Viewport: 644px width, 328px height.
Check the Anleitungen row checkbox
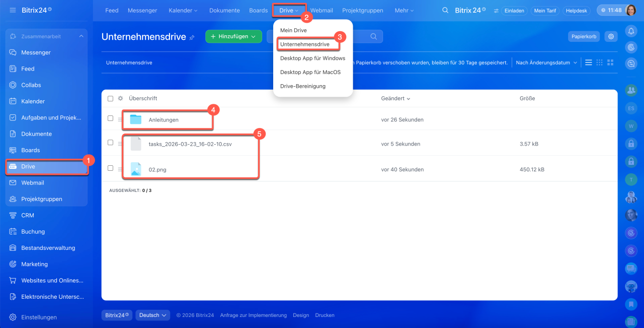point(111,118)
